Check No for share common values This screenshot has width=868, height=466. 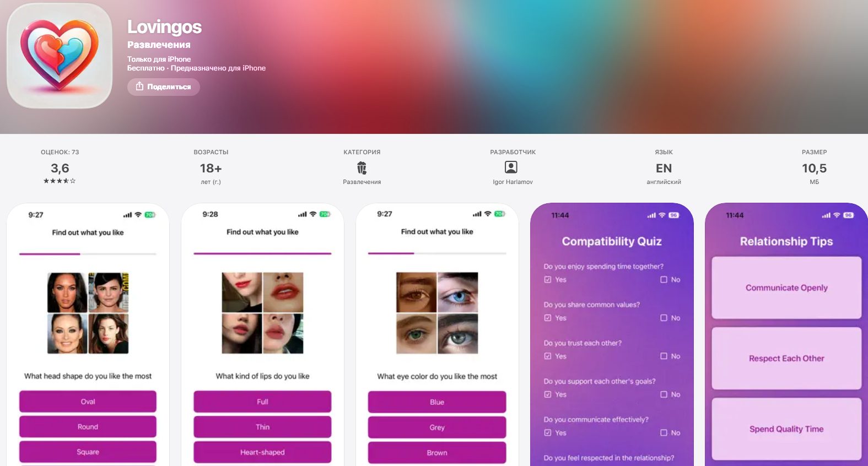coord(664,318)
